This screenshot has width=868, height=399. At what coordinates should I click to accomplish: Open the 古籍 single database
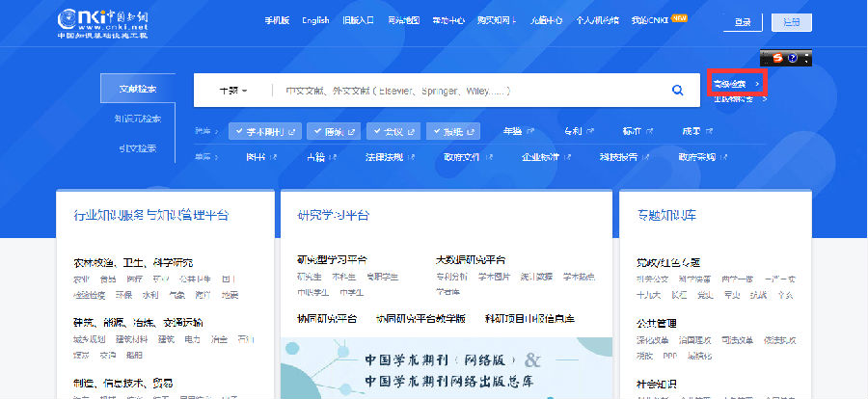(315, 157)
